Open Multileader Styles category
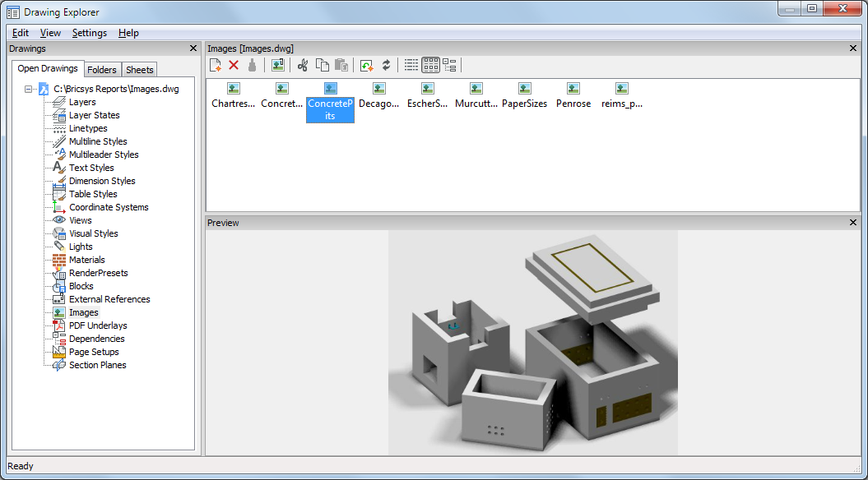868x480 pixels. [104, 155]
